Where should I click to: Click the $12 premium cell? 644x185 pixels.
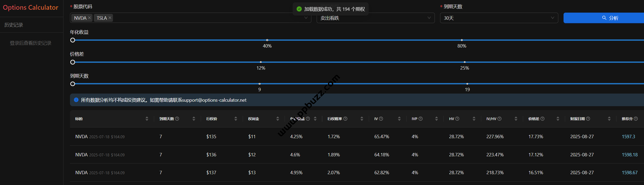click(252, 155)
